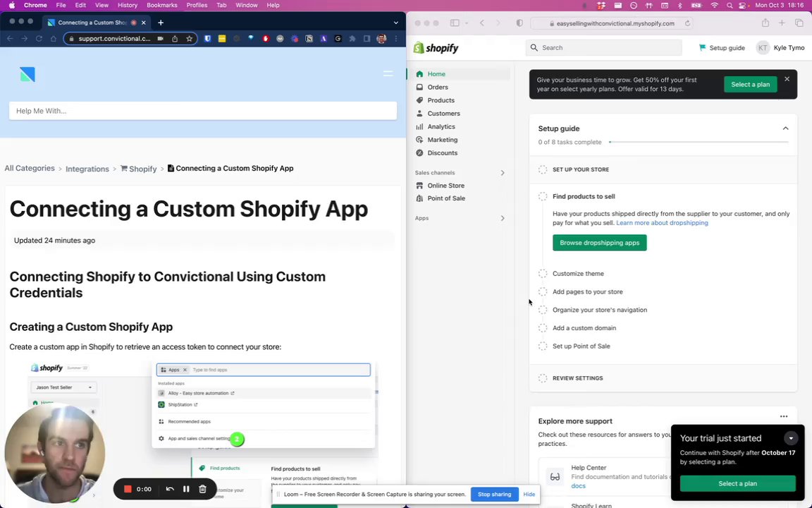Select the 'Connecting a Custom Shopify' Chrome tab
Viewport: 812px width, 508px height.
(96, 23)
